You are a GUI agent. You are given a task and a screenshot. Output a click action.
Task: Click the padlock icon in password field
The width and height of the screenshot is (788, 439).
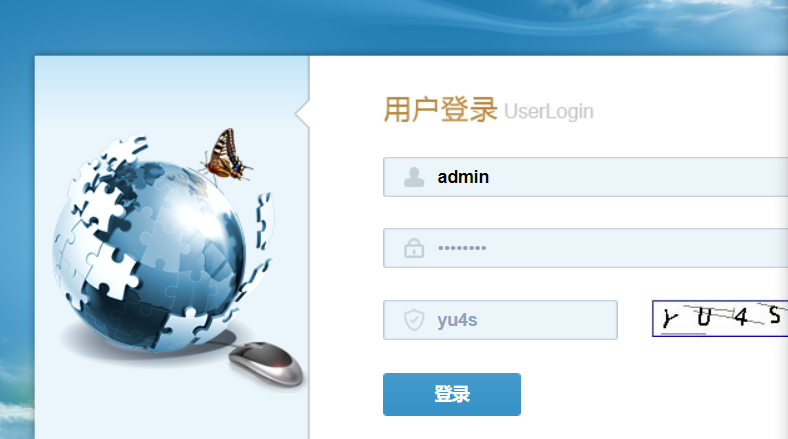pos(414,248)
